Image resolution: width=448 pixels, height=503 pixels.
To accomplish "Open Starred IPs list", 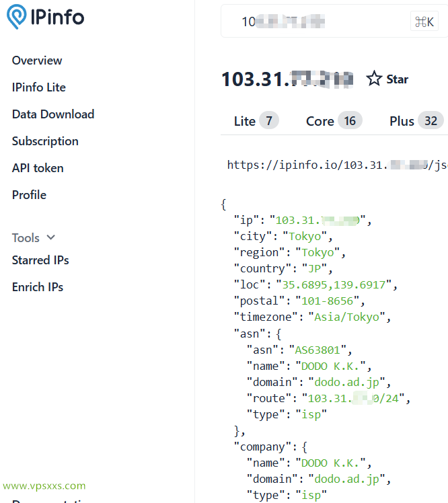I will pos(40,260).
